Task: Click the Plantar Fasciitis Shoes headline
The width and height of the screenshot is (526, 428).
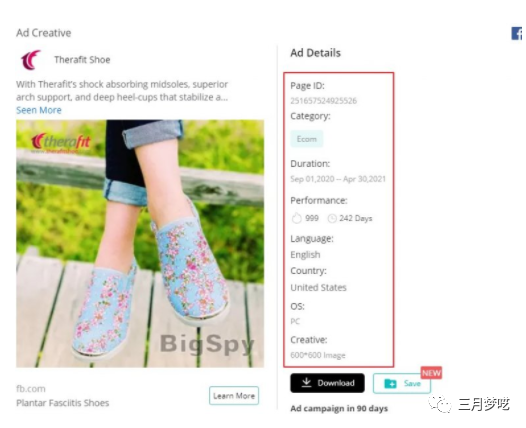Action: (63, 403)
